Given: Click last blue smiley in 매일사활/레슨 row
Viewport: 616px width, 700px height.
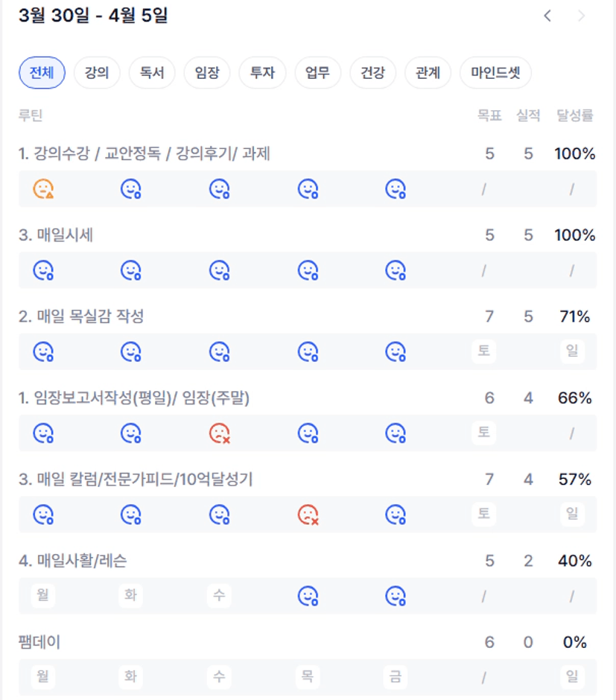Looking at the screenshot, I should click(395, 596).
